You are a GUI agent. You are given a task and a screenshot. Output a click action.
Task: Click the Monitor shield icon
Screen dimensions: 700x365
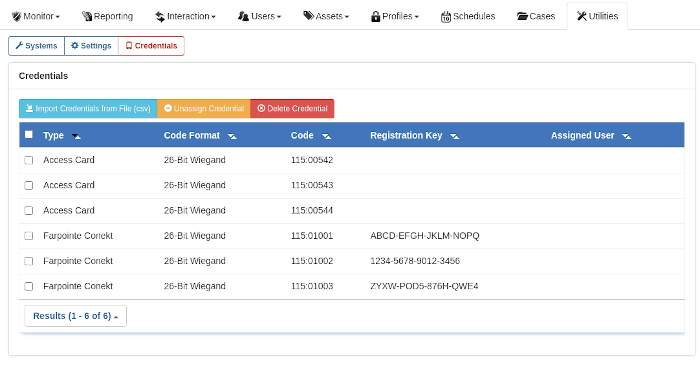point(17,17)
